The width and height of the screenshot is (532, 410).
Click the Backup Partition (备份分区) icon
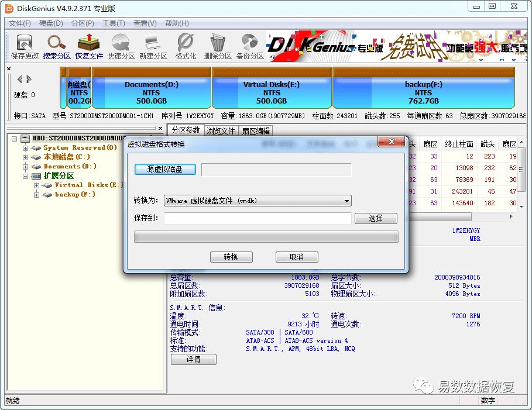pos(250,47)
